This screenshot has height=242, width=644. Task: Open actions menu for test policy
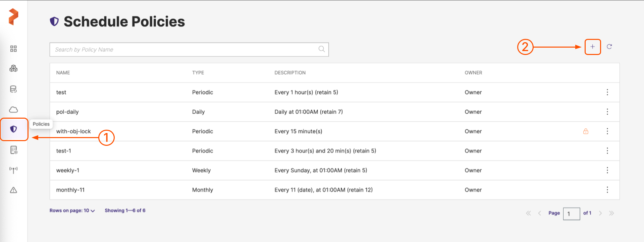coord(607,92)
